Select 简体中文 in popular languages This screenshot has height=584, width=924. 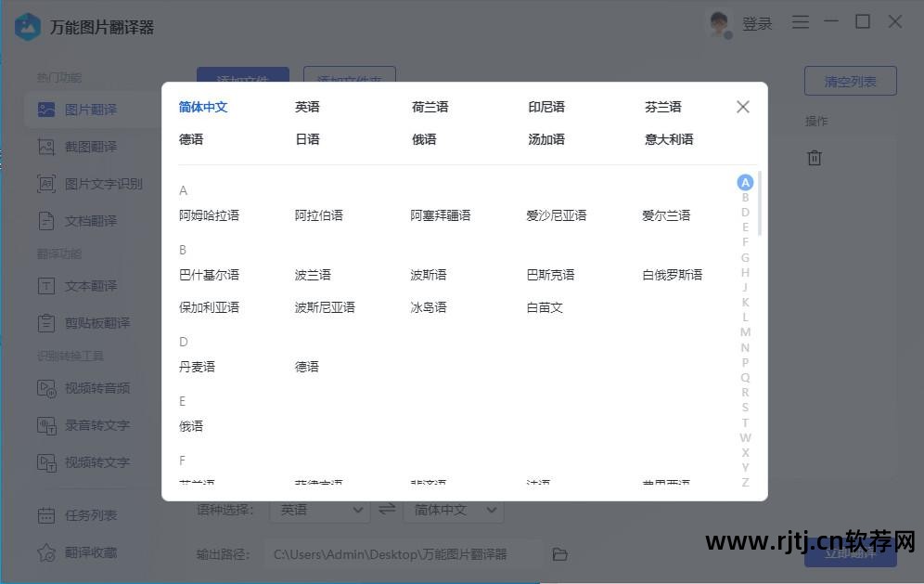pos(203,107)
